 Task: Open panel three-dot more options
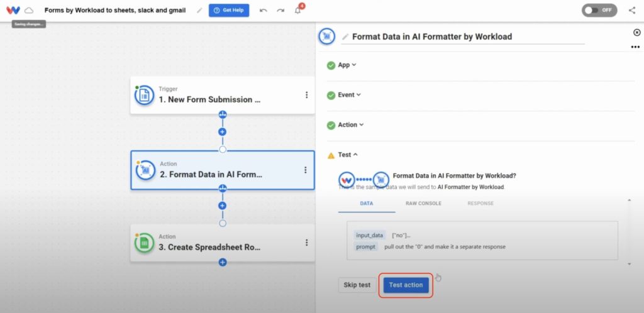(635, 47)
